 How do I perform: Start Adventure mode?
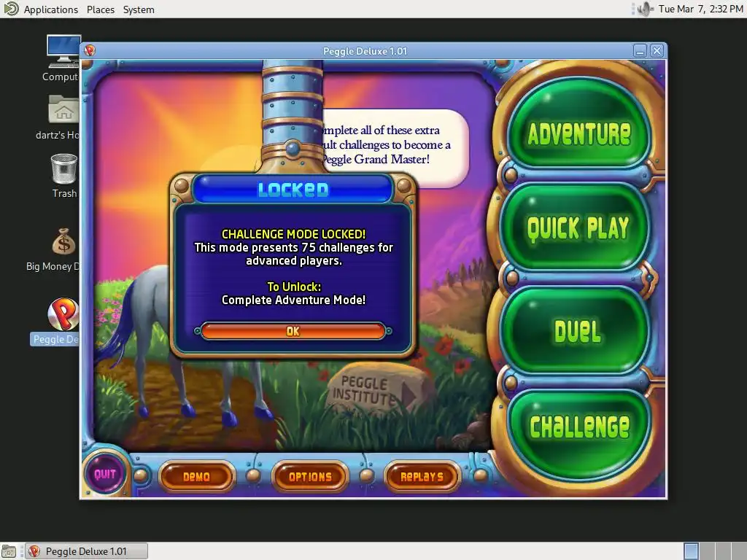[x=578, y=124]
